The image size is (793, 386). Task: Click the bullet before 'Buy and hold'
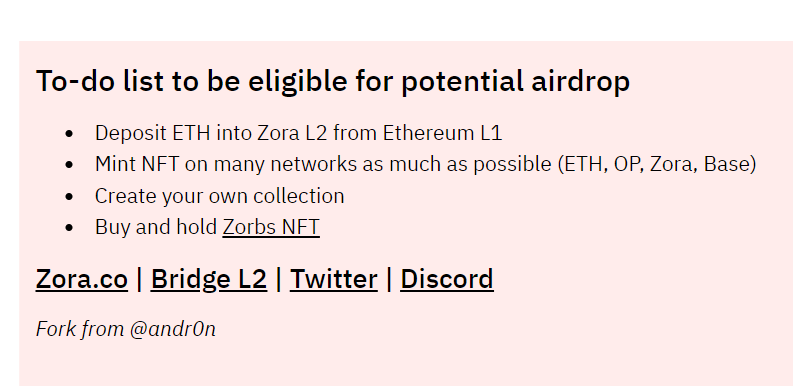coord(69,228)
